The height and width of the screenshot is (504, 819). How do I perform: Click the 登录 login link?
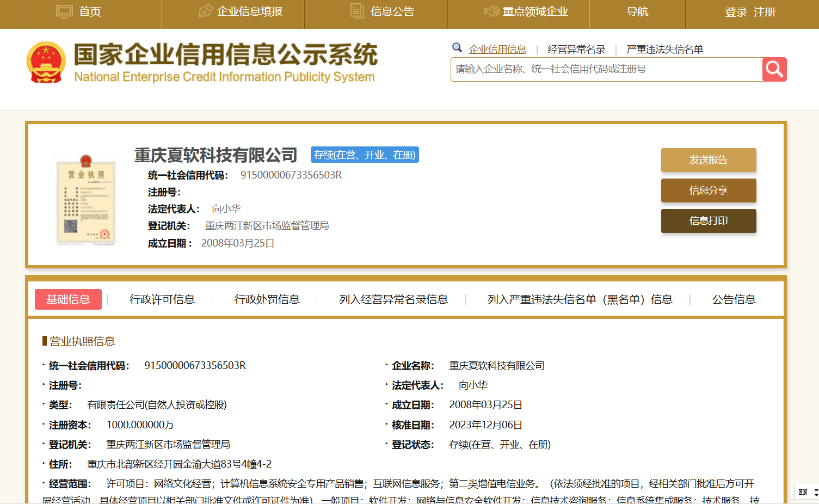(736, 12)
